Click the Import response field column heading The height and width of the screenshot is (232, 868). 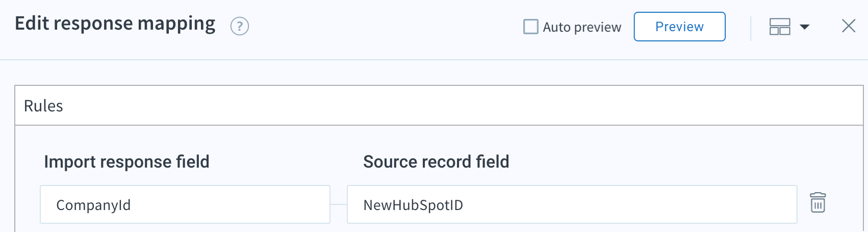pos(126,162)
